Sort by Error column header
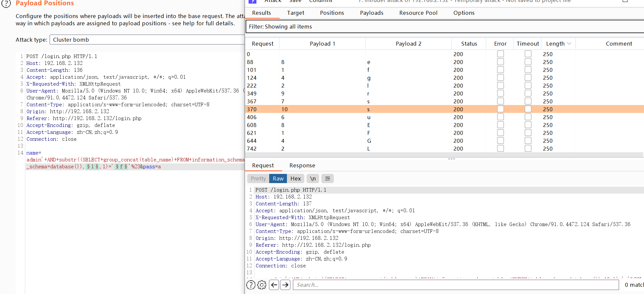644x294 pixels. tap(500, 44)
